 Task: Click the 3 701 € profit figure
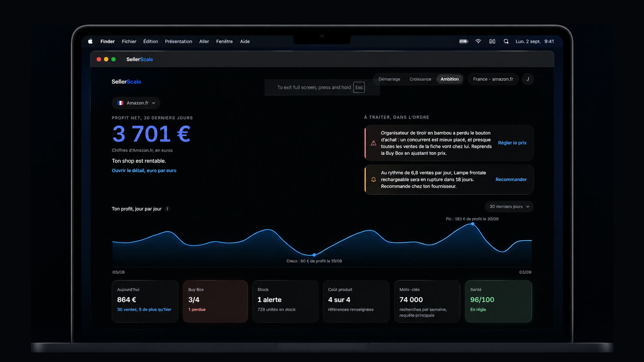coord(151,134)
